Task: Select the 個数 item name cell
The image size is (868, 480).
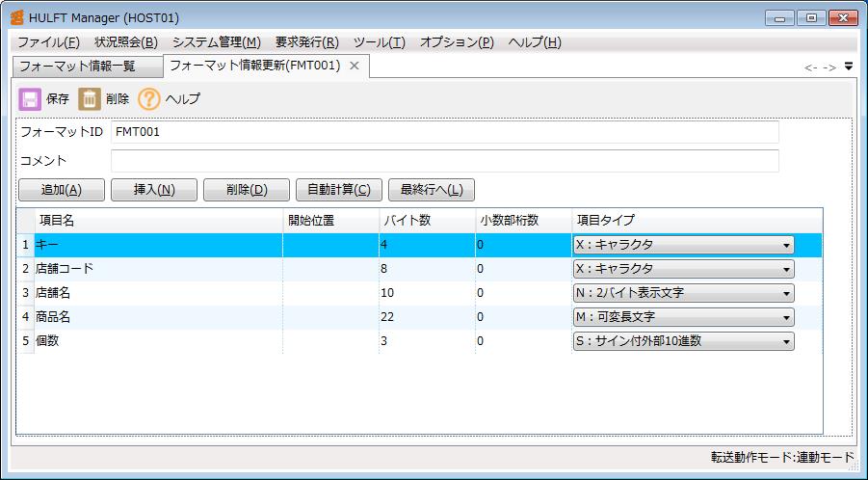Action: [x=158, y=341]
